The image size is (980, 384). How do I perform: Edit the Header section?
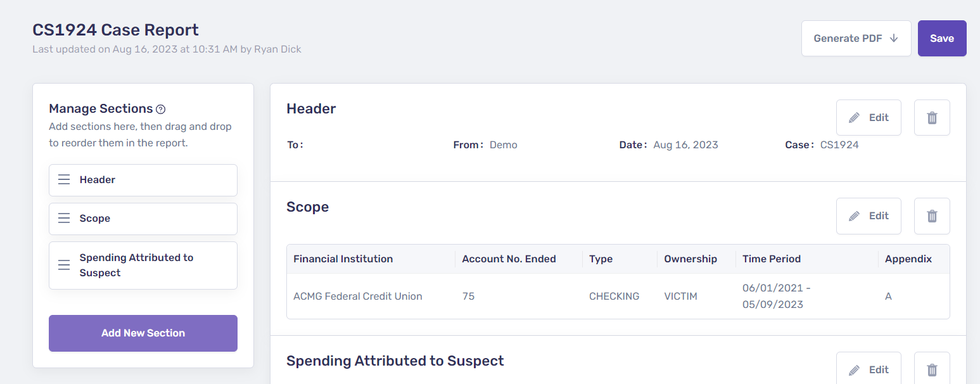[x=869, y=118]
